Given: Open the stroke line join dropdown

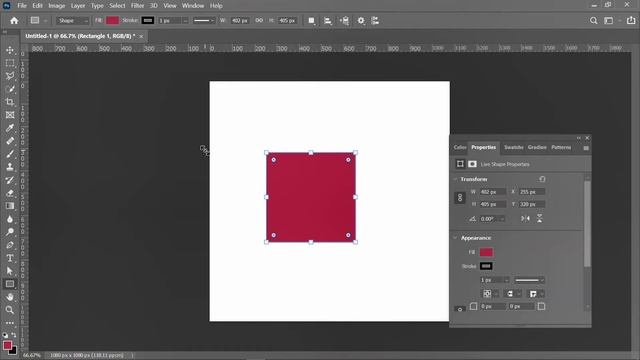Looking at the screenshot, I should tap(537, 294).
